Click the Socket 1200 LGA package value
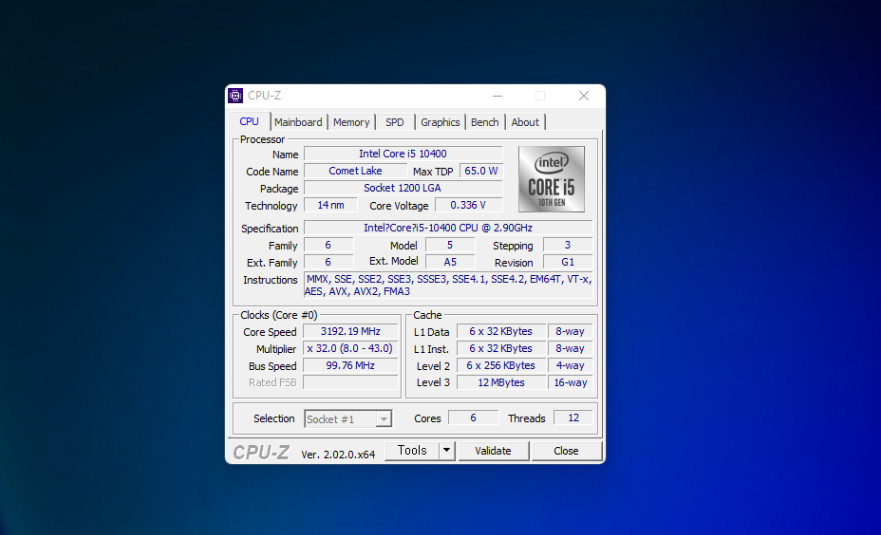 point(403,188)
